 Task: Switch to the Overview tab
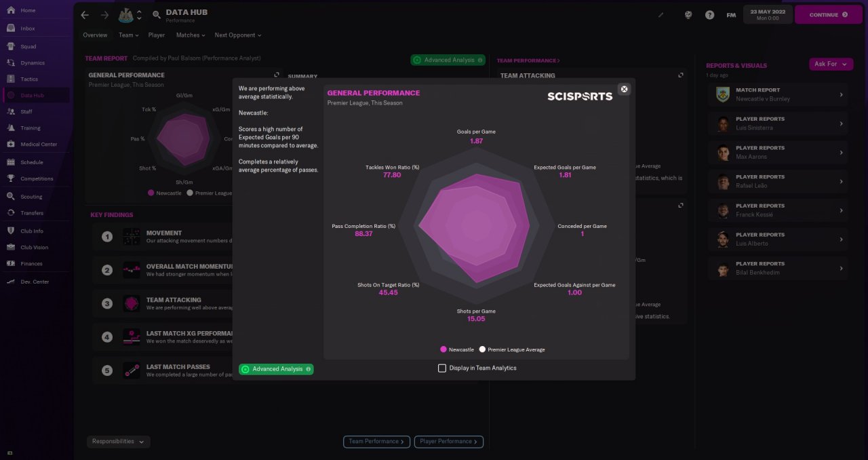[x=95, y=35]
